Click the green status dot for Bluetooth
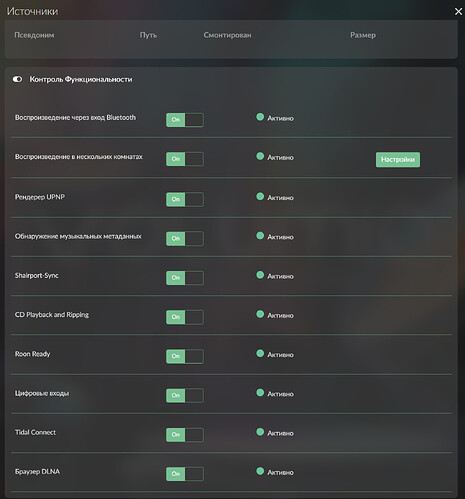This screenshot has width=465, height=499. click(x=260, y=117)
